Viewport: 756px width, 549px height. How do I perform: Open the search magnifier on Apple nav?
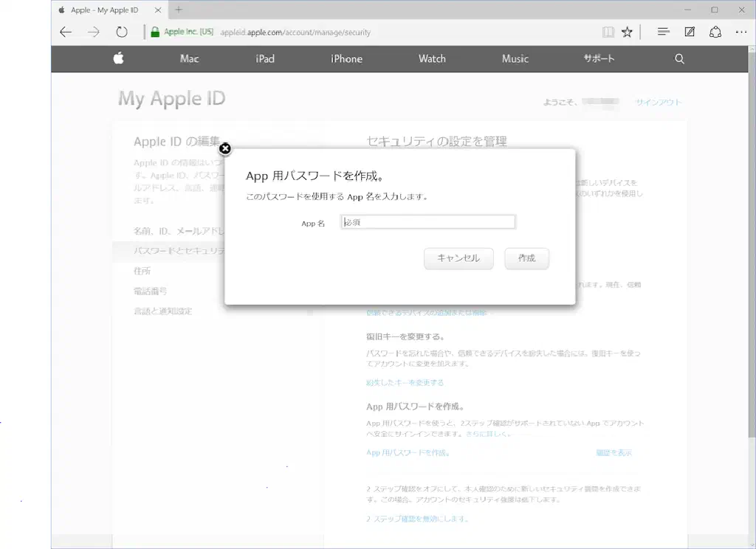pos(679,59)
